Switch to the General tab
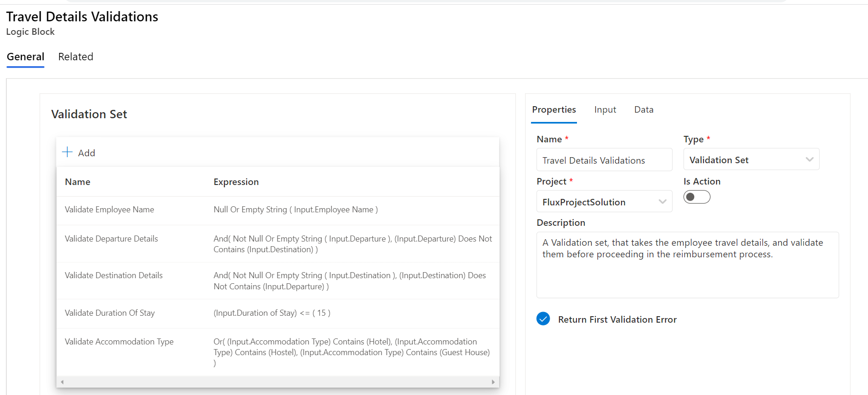 25,57
